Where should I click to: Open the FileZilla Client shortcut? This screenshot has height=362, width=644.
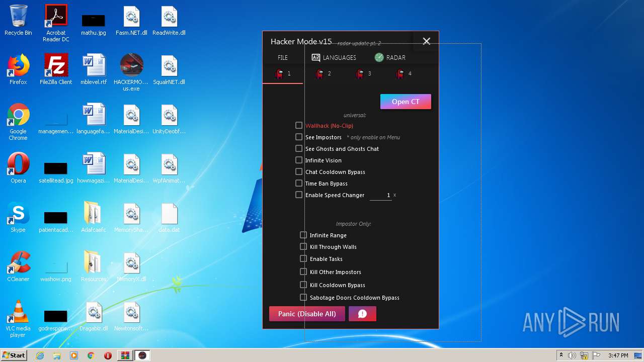coord(56,69)
